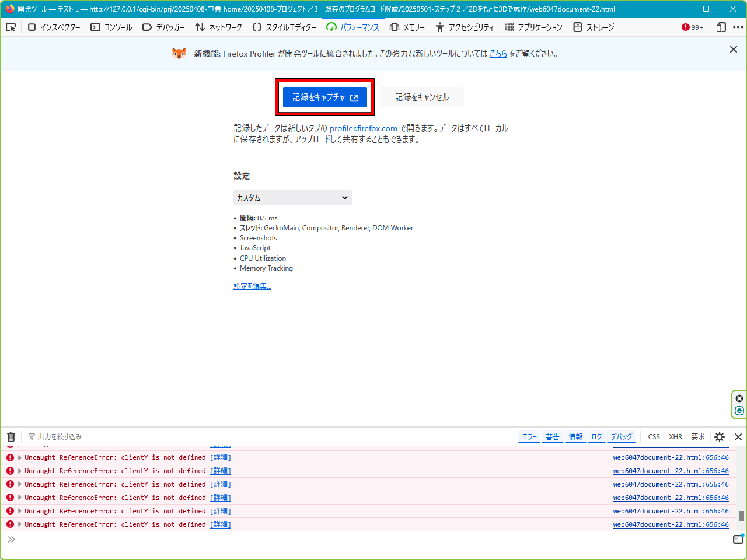
Task: Toggle the CSS filter
Action: tap(654, 437)
